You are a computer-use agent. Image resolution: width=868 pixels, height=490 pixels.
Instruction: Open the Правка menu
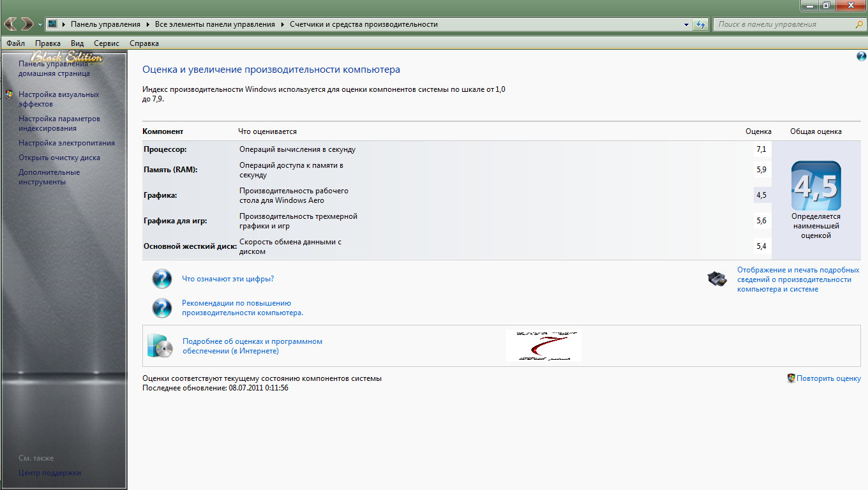tap(48, 43)
